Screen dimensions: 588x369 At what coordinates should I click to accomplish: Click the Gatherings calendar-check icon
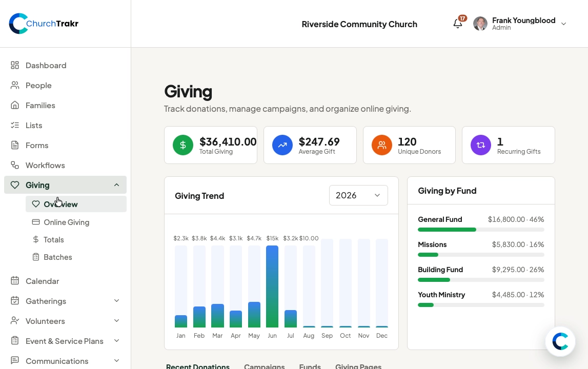tap(15, 301)
